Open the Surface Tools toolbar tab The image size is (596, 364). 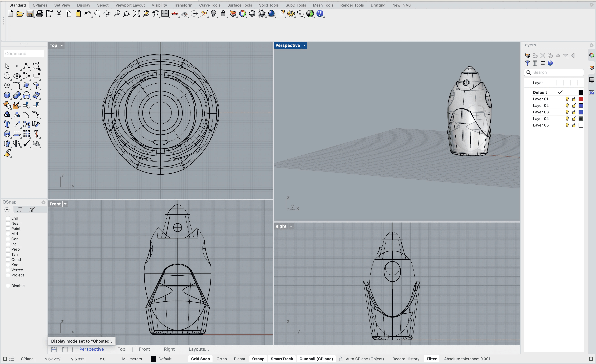coord(239,5)
